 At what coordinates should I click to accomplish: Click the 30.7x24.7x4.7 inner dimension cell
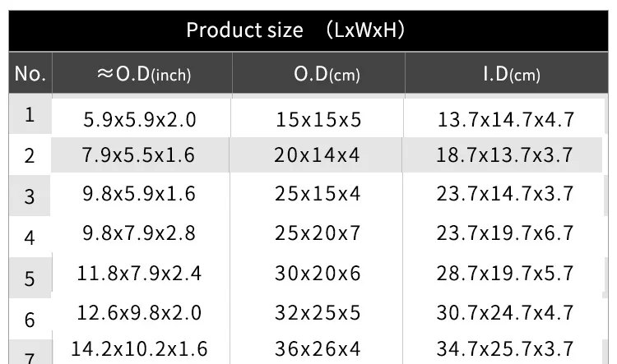coord(505,312)
